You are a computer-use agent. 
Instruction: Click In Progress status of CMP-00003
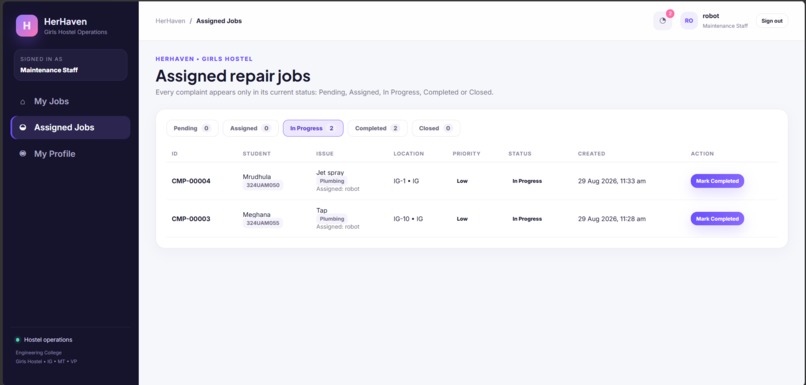(x=527, y=218)
